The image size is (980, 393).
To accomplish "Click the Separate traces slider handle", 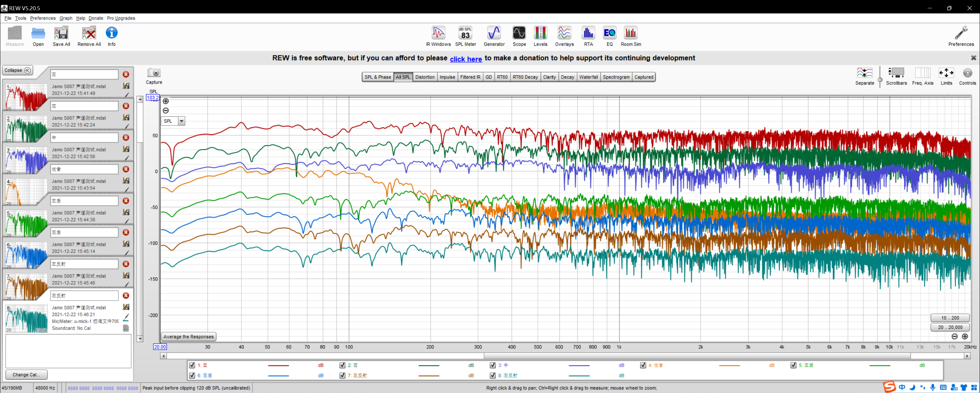I will pos(880,80).
